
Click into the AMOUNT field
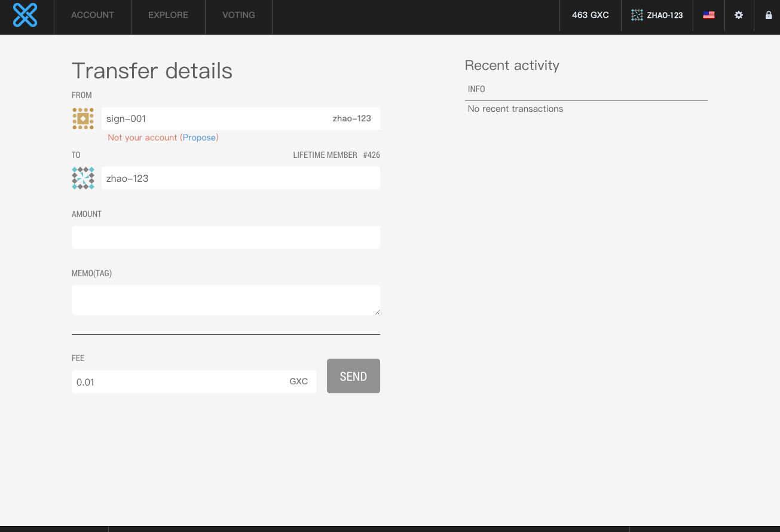pyautogui.click(x=225, y=237)
